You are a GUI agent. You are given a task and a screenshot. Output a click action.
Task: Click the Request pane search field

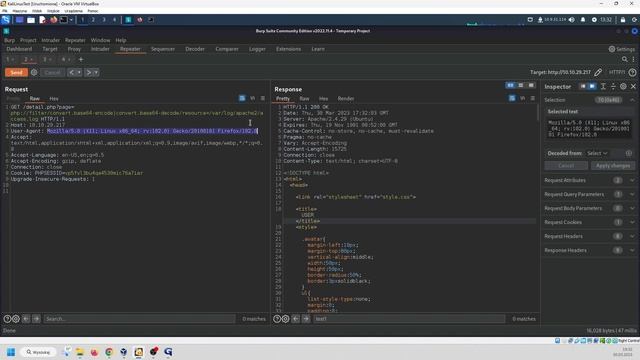click(140, 319)
